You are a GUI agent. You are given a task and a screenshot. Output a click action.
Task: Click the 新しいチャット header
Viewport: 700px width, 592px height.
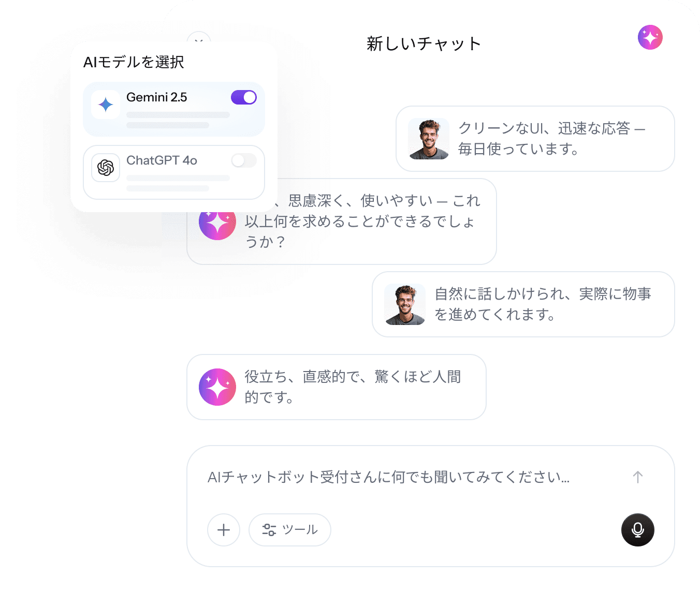(x=424, y=44)
